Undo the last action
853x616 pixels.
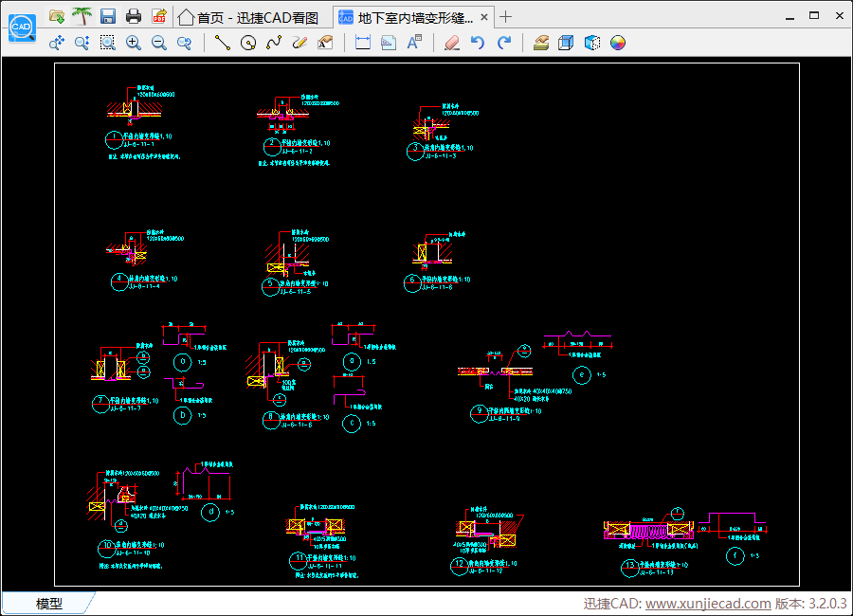(x=478, y=43)
